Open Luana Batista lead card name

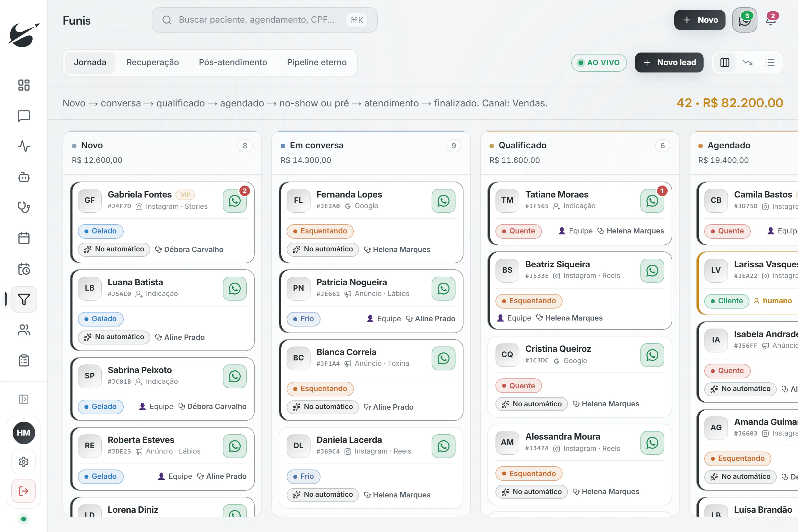click(135, 282)
